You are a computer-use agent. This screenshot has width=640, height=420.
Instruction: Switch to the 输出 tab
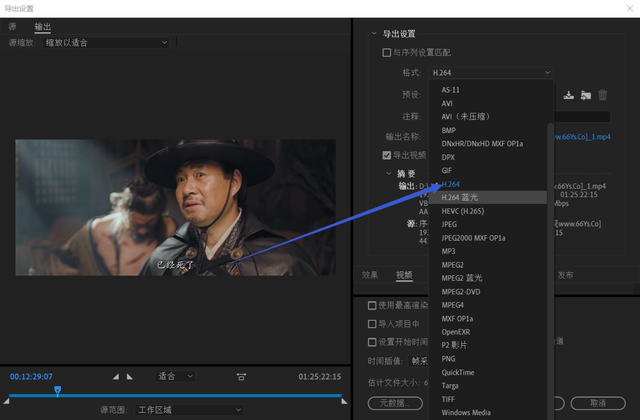coord(42,27)
